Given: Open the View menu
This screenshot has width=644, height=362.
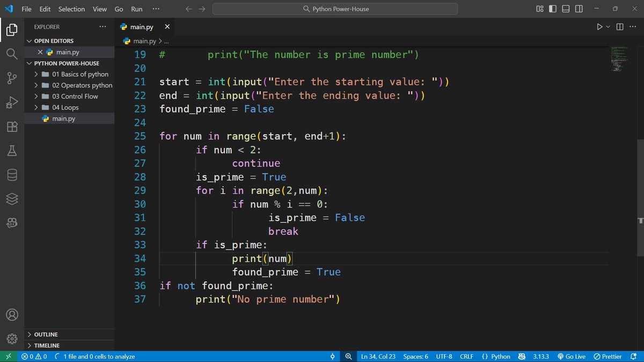Looking at the screenshot, I should (x=100, y=9).
